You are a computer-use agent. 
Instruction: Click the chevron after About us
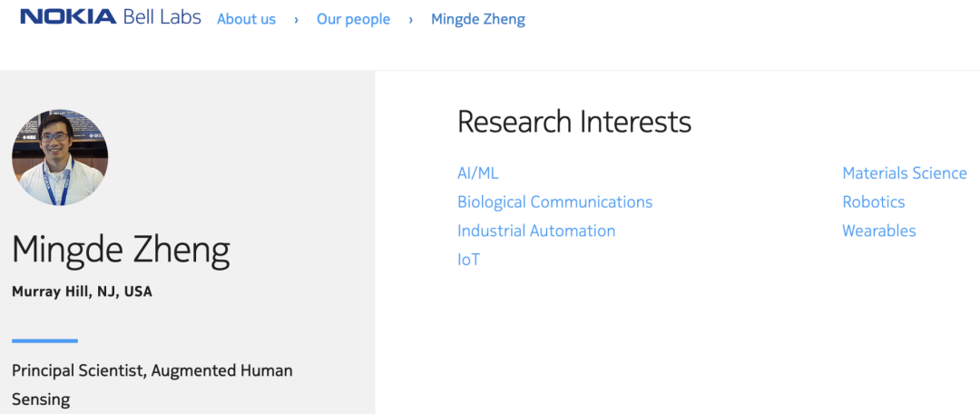pyautogui.click(x=296, y=19)
